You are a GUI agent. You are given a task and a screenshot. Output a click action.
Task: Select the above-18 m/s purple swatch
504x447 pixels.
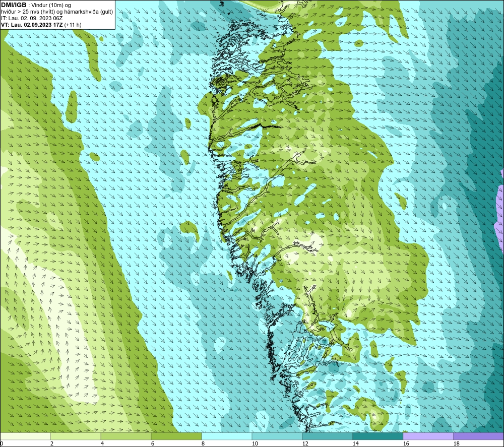point(478,436)
